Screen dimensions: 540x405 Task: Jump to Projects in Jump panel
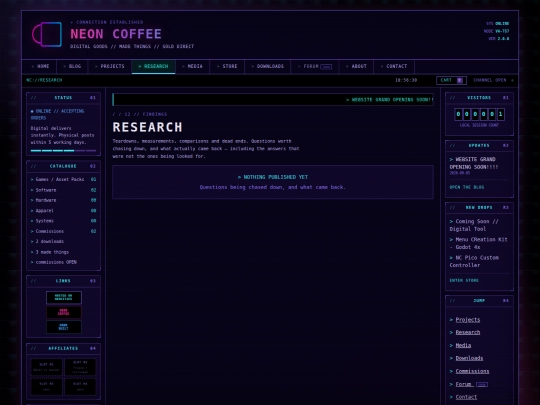pyautogui.click(x=468, y=320)
